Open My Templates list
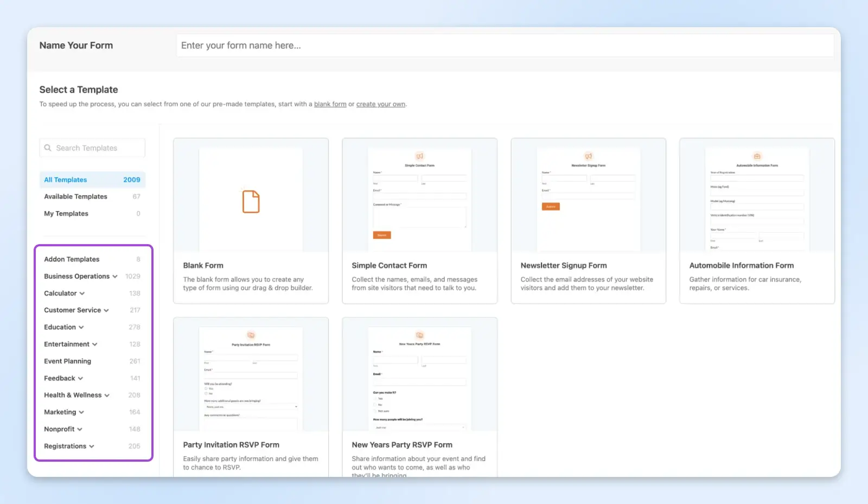The height and width of the screenshot is (504, 868). tap(66, 214)
